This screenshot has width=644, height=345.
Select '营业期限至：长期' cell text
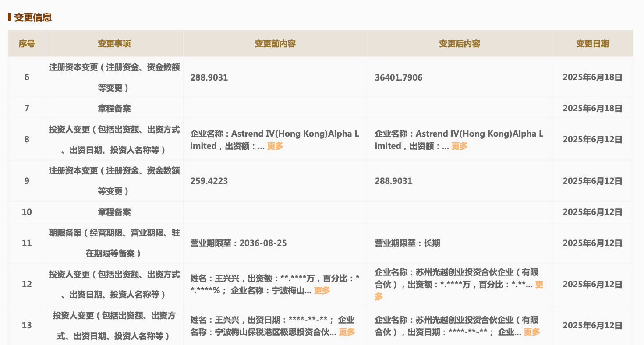pos(407,243)
